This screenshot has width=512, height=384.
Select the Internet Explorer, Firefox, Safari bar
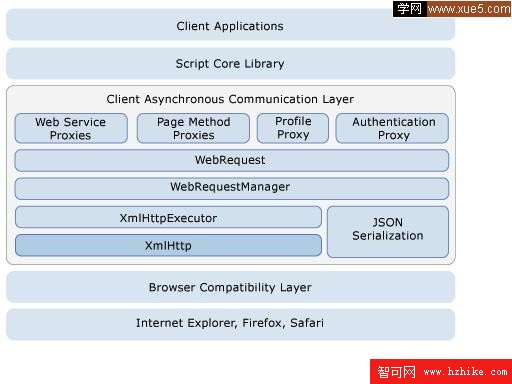tap(230, 324)
